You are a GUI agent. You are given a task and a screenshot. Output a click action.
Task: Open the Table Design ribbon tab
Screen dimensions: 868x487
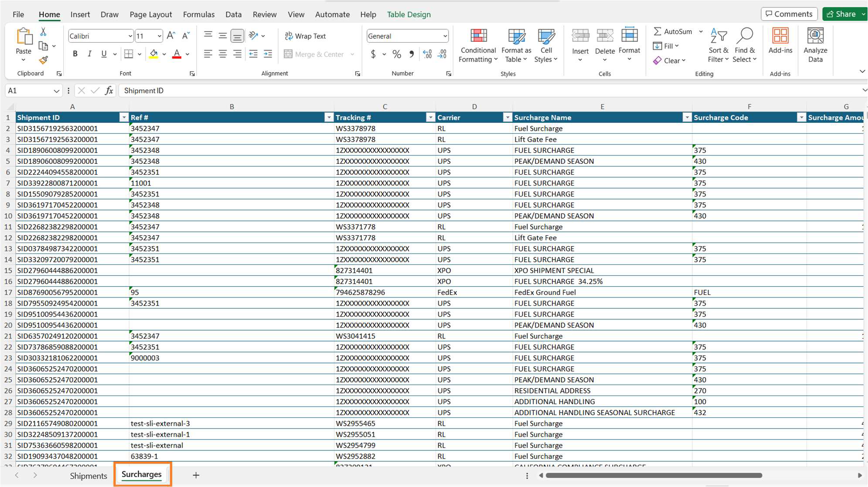tap(409, 14)
